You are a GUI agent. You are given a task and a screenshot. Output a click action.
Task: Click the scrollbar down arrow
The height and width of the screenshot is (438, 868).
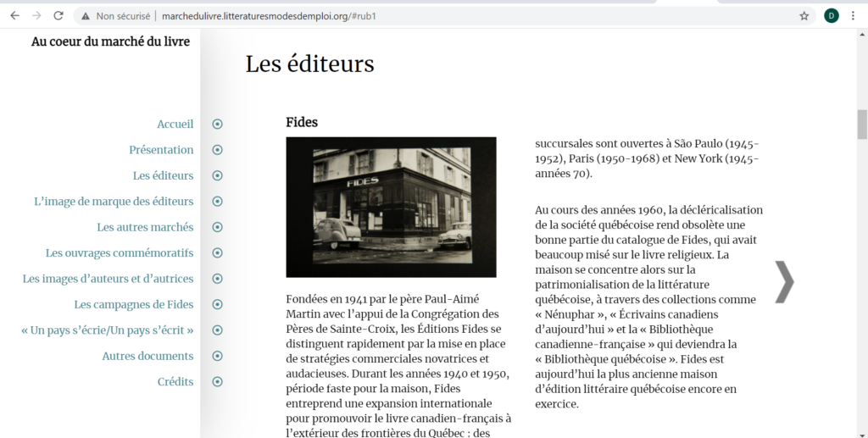point(862,435)
